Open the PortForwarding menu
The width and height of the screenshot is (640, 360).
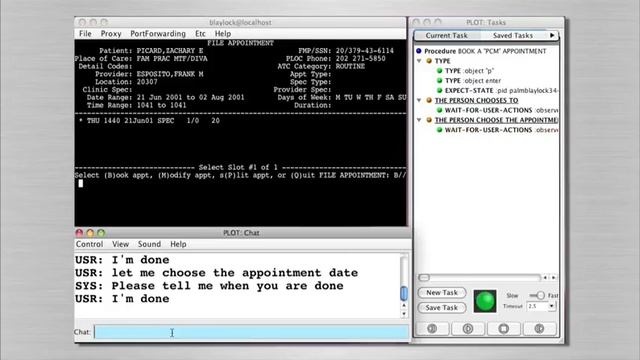tap(158, 33)
